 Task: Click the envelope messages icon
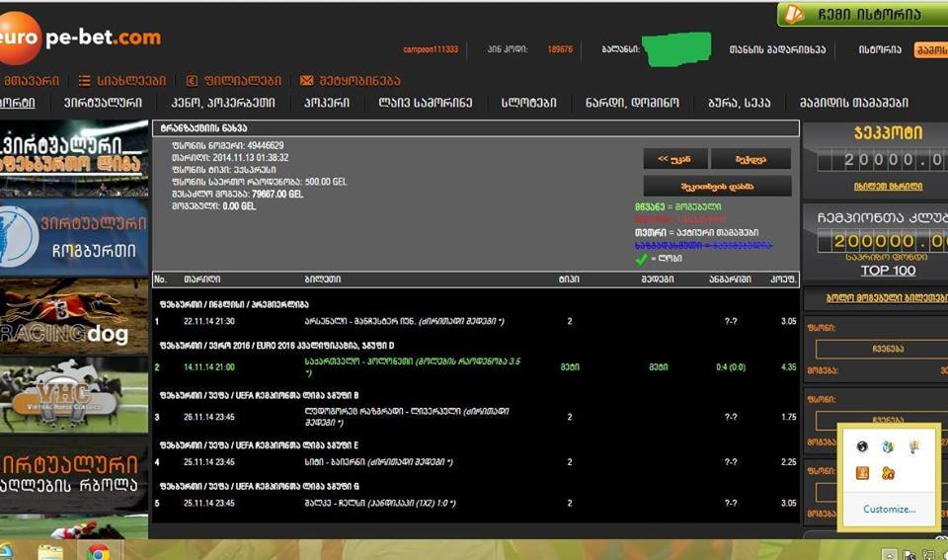click(x=306, y=80)
